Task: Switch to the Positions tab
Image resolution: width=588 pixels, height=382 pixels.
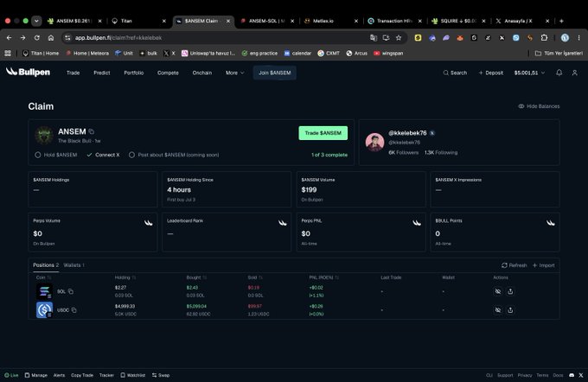Action: [46, 265]
